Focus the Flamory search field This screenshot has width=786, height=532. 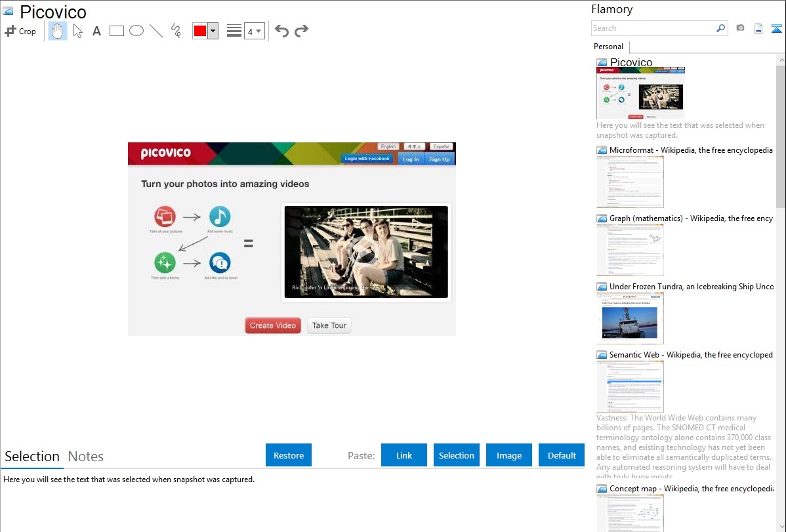(653, 28)
